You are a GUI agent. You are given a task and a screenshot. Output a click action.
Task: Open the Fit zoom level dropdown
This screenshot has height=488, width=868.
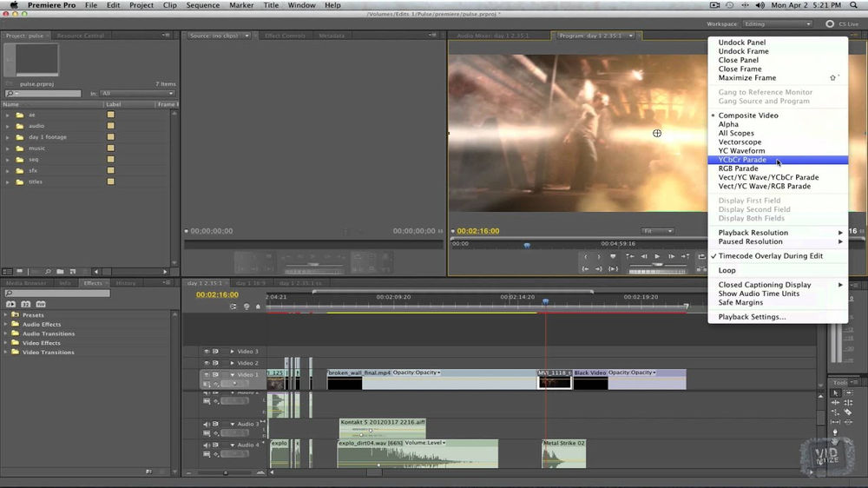[x=658, y=231]
